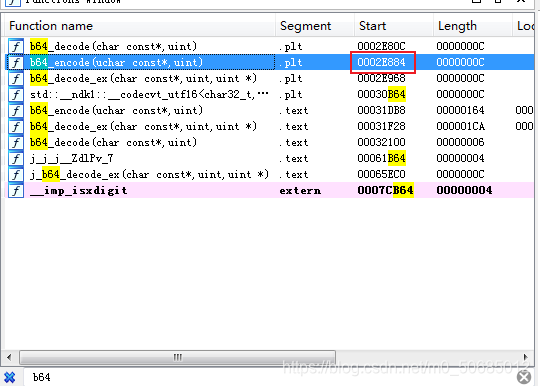Click start address 00065EC0
Image resolution: width=540 pixels, height=386 pixels.
tap(381, 175)
